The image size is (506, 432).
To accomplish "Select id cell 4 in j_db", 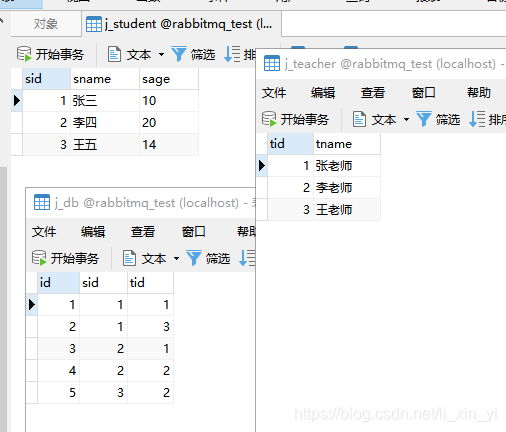I will click(58, 371).
